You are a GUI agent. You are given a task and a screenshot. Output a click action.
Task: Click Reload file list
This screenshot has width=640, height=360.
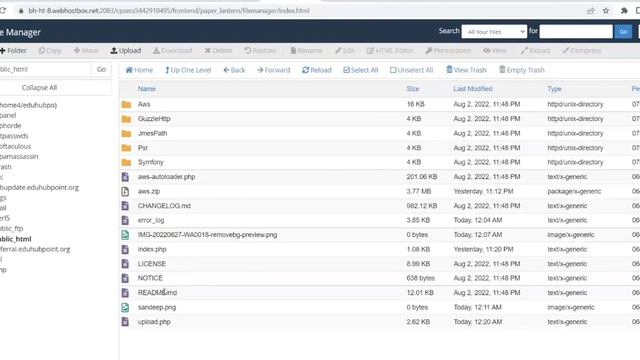[317, 70]
